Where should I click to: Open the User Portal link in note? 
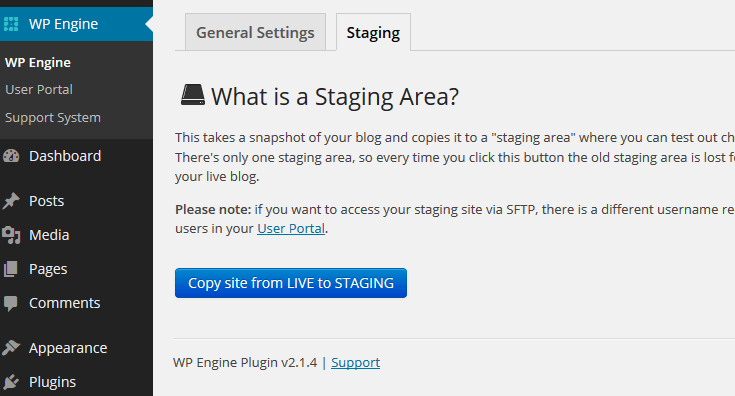pos(291,229)
